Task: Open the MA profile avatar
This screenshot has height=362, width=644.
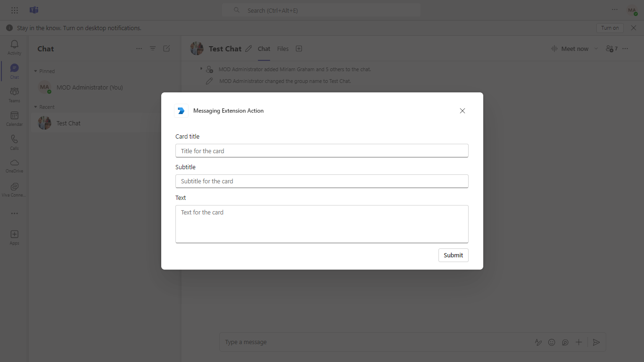Action: click(x=632, y=10)
